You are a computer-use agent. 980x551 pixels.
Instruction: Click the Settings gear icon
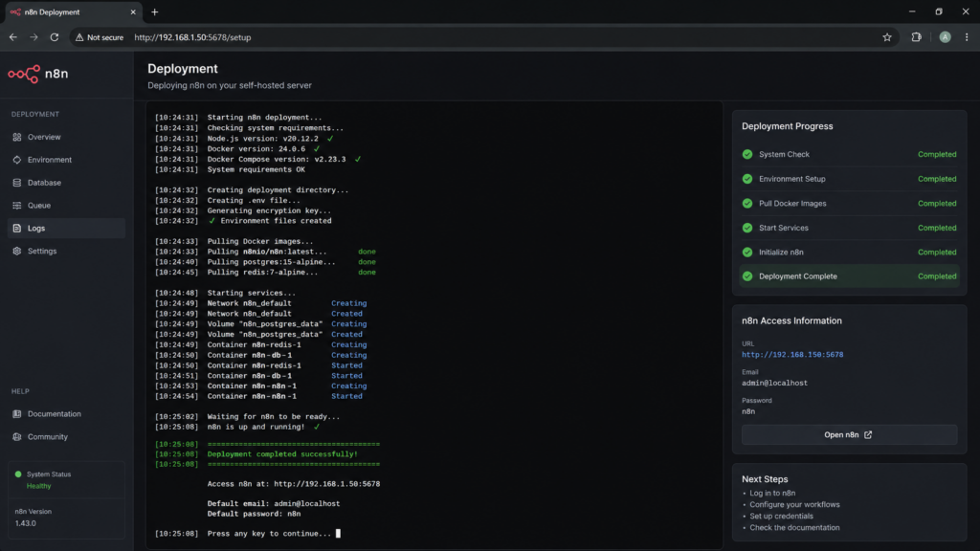[17, 252]
